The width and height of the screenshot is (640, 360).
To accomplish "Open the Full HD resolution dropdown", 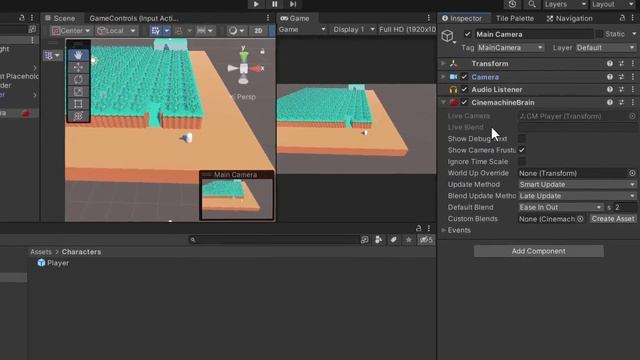I will click(407, 29).
